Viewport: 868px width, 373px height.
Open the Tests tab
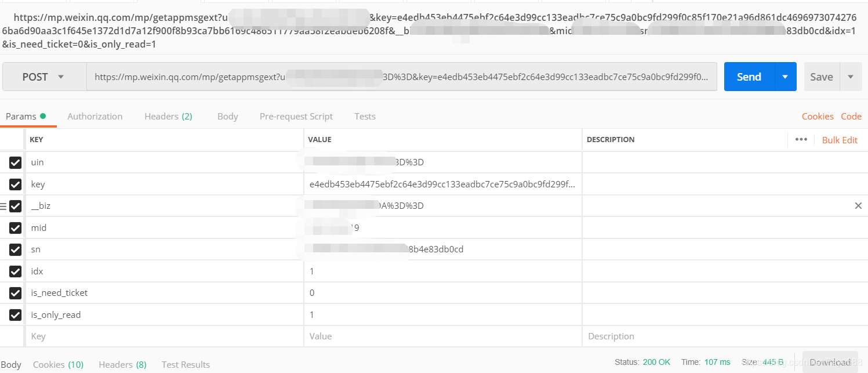tap(365, 116)
